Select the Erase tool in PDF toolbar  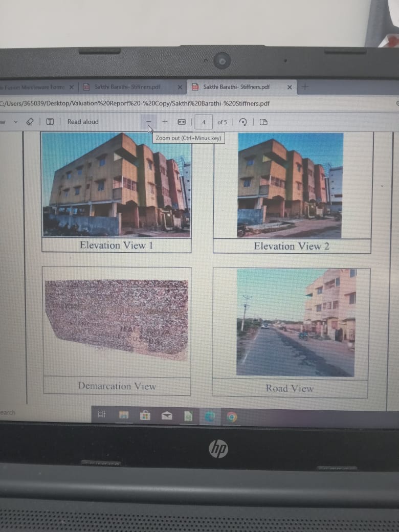30,122
